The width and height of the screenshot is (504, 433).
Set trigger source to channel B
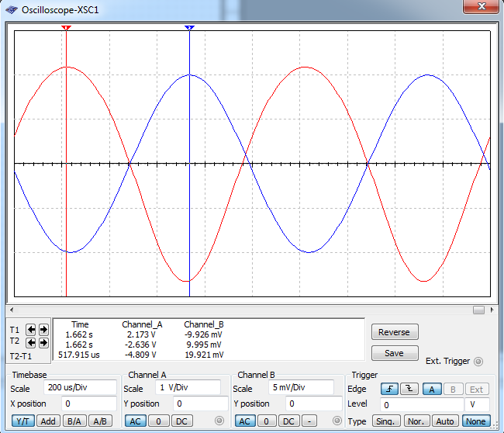point(454,389)
